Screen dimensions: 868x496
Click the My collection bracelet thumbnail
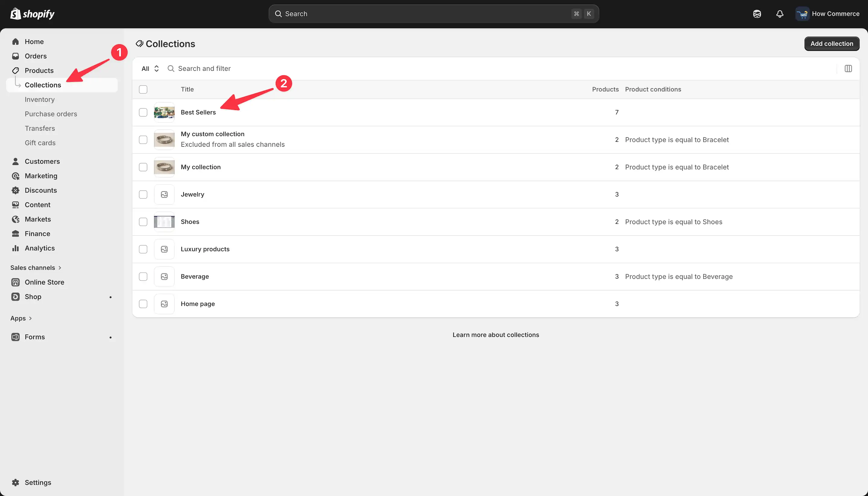pyautogui.click(x=164, y=167)
